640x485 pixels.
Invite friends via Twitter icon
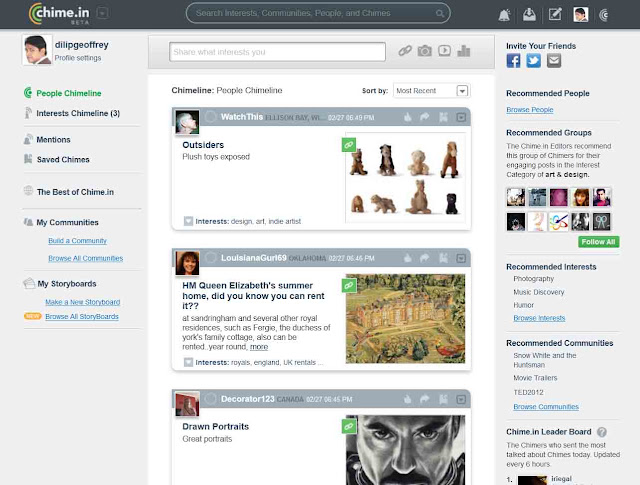pos(533,61)
